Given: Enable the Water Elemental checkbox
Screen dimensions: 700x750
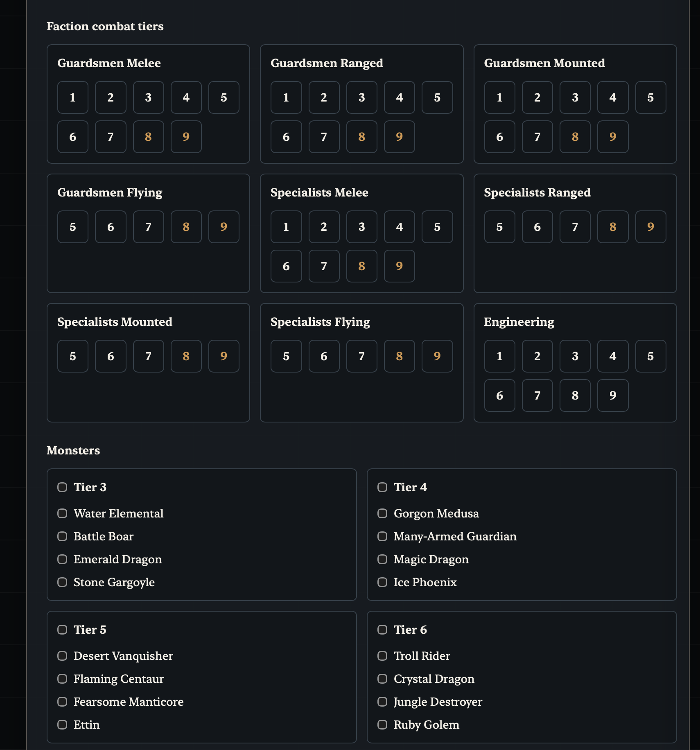Looking at the screenshot, I should [x=62, y=513].
